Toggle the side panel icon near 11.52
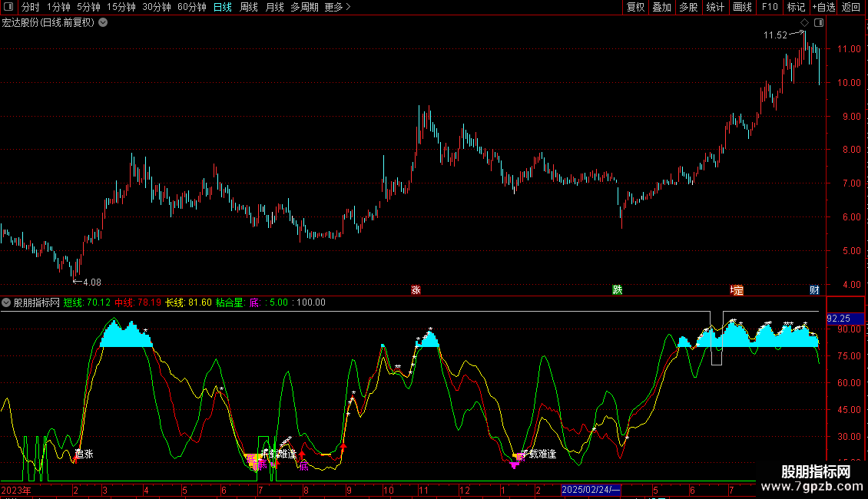Viewport: 868px width, 499px height. [x=818, y=22]
